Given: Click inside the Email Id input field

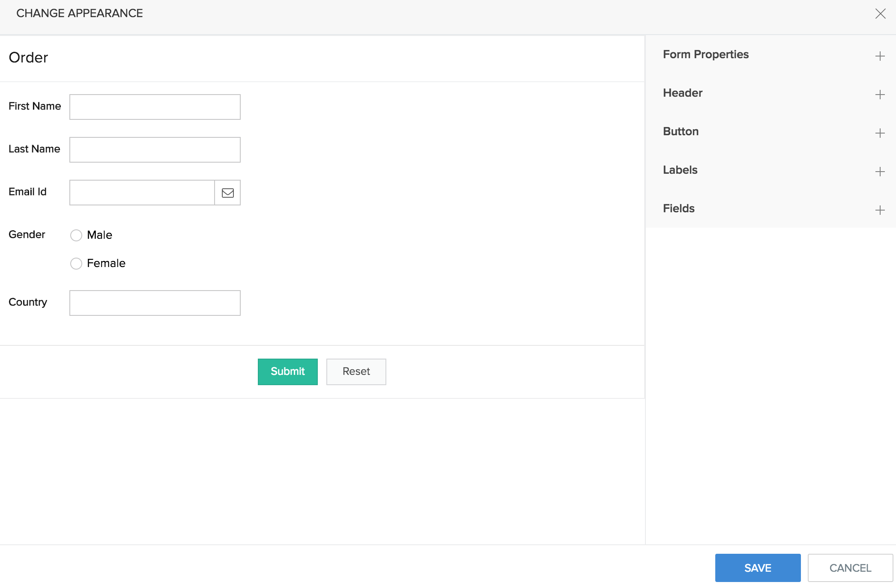Looking at the screenshot, I should [x=141, y=193].
